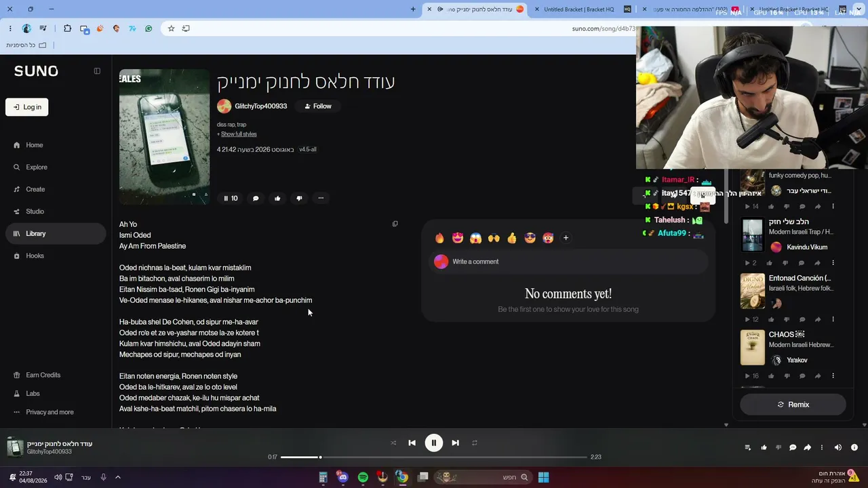React with the screaming face emoji
This screenshot has width=868, height=488.
pyautogui.click(x=475, y=238)
